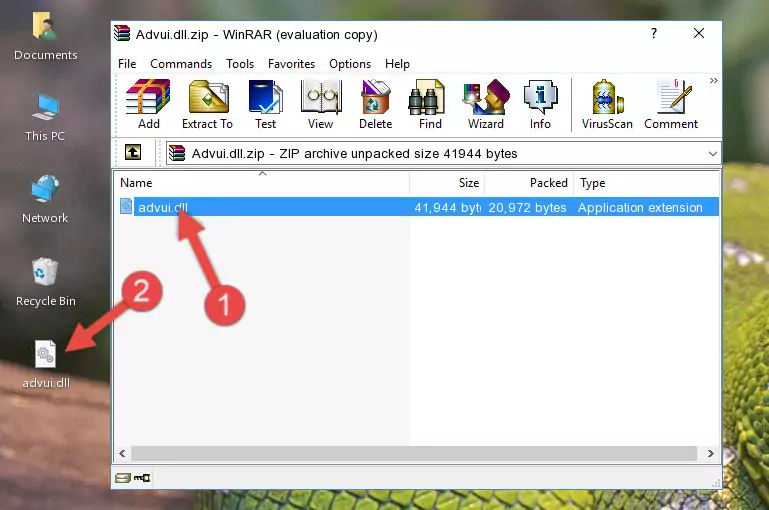Open the Help menu
The image size is (769, 510).
pyautogui.click(x=397, y=64)
